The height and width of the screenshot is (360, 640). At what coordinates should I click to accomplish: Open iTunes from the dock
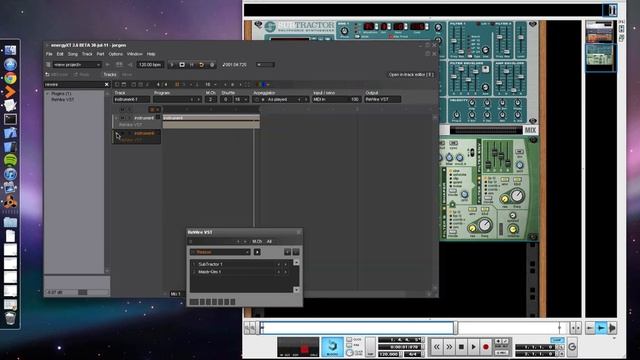(x=10, y=174)
